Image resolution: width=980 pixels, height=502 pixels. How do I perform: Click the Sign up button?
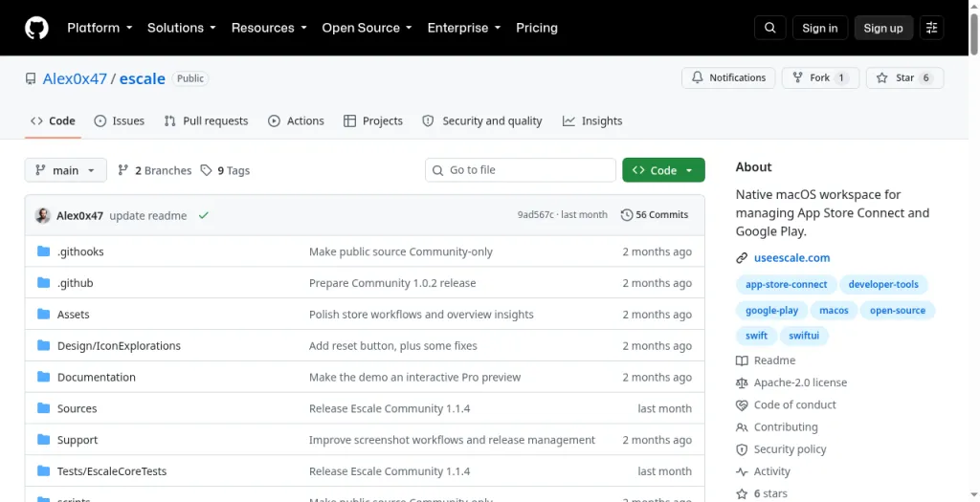883,28
